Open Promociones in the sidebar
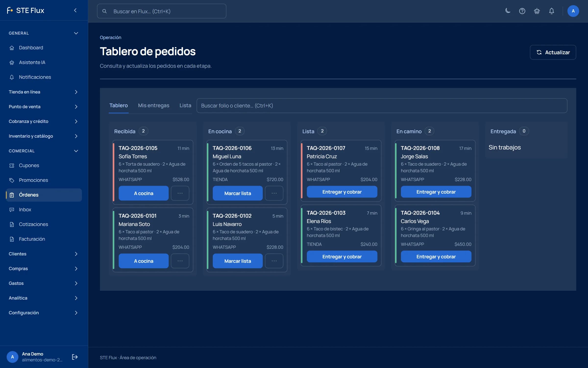This screenshot has width=588, height=368. coord(44,180)
